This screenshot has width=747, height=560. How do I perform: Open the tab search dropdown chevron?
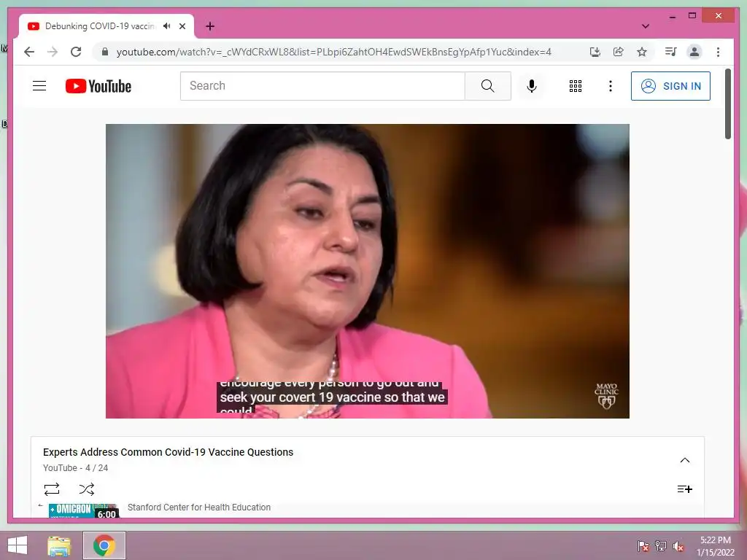645,26
